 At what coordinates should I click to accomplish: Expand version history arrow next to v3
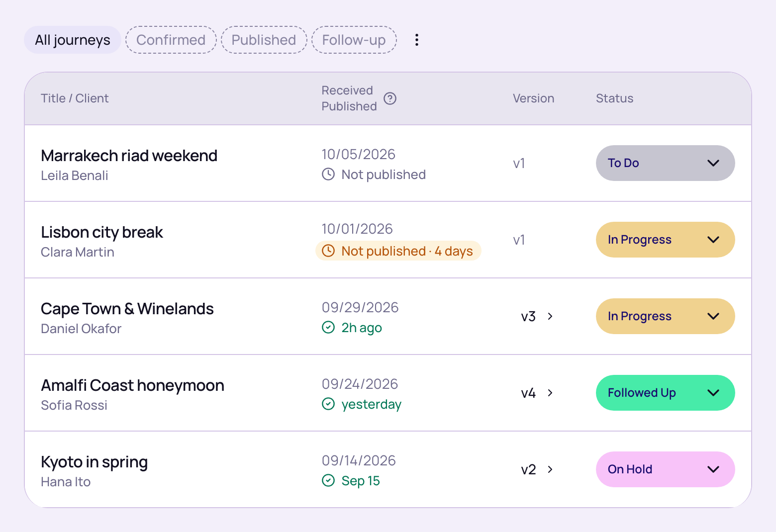pyautogui.click(x=550, y=316)
